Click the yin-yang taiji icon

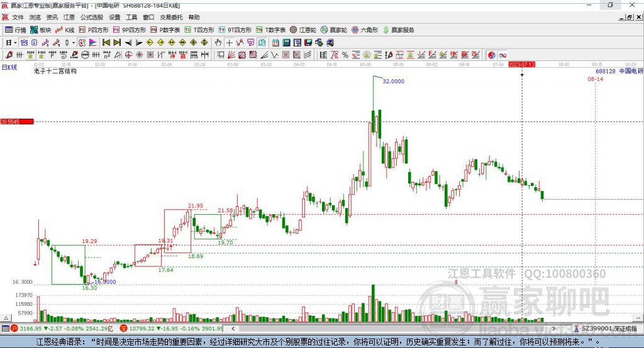point(492,55)
